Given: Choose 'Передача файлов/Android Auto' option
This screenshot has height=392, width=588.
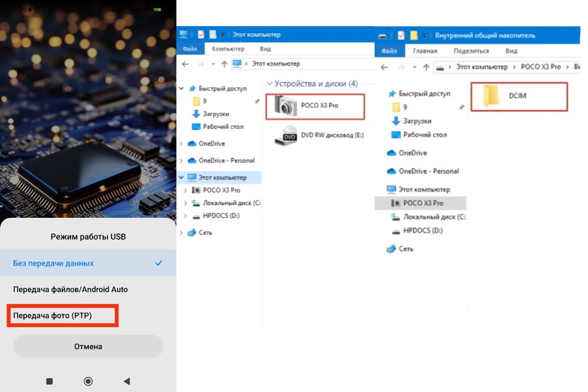Looking at the screenshot, I should [x=71, y=289].
